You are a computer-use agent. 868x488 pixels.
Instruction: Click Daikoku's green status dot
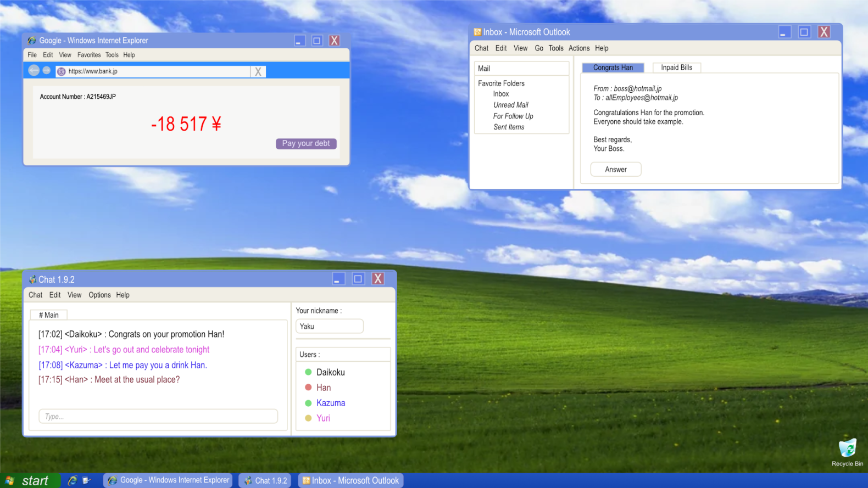308,372
